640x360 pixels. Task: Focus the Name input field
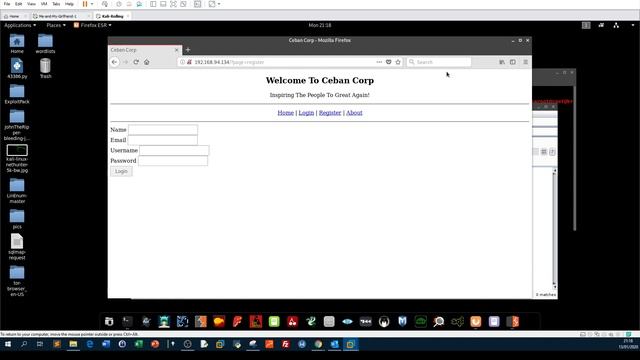(163, 130)
